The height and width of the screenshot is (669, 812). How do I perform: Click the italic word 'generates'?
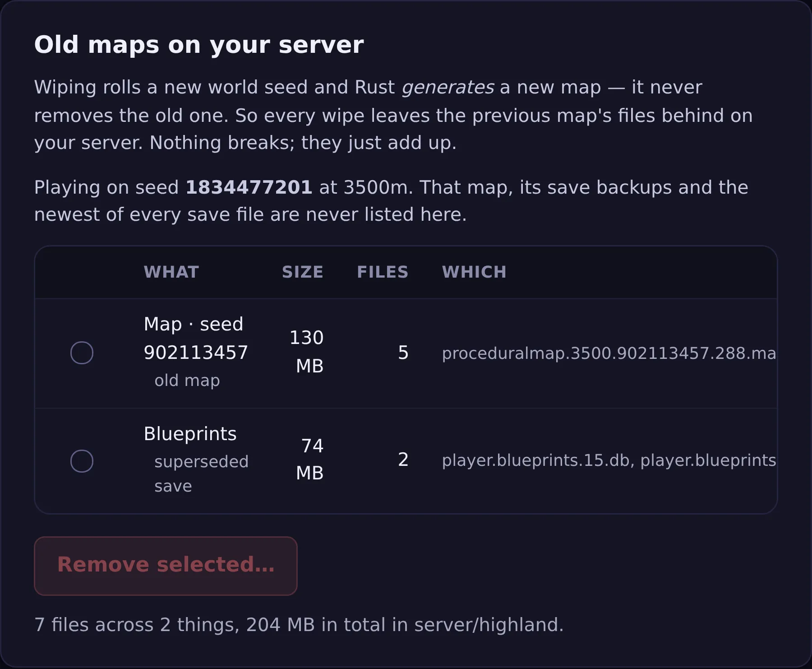pos(448,88)
